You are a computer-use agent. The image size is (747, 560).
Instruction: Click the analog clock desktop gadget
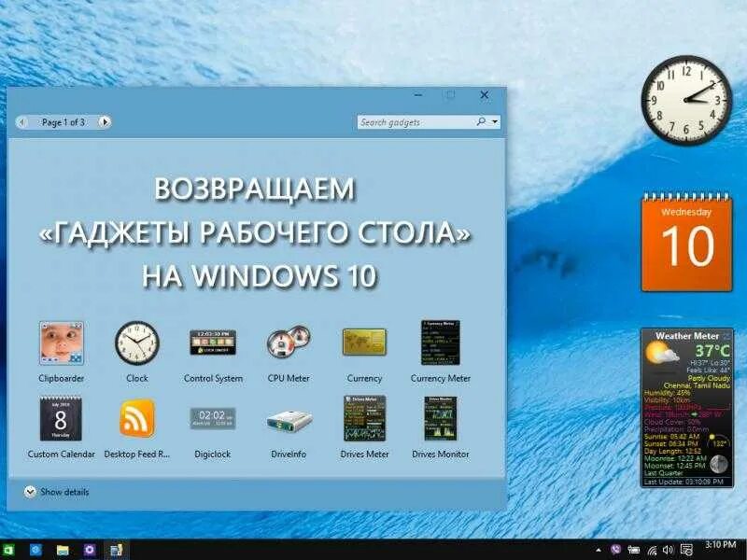click(x=686, y=100)
